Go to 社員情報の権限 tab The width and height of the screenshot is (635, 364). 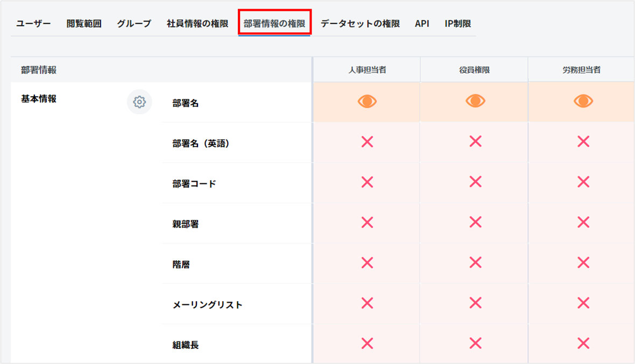pyautogui.click(x=197, y=24)
